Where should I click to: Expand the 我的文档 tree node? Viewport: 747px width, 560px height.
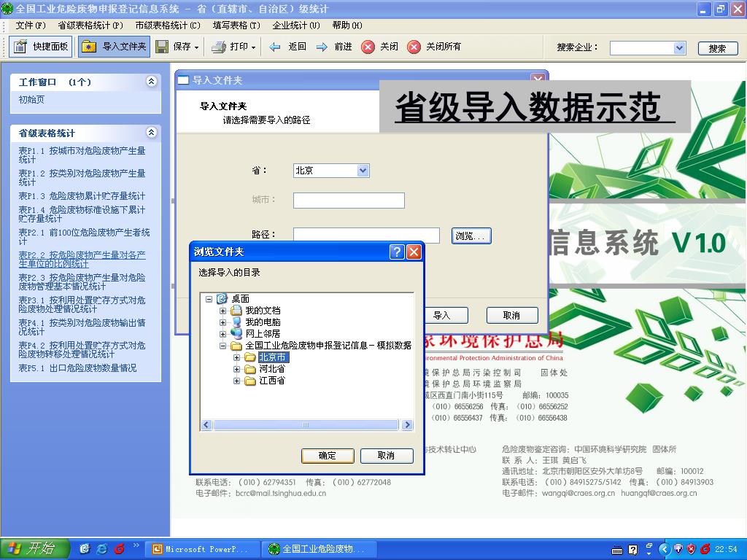click(x=222, y=311)
